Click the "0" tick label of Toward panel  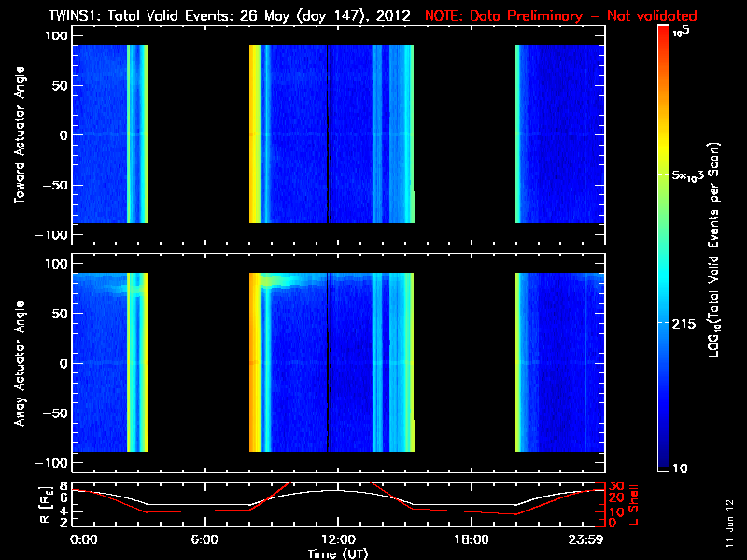(63, 135)
